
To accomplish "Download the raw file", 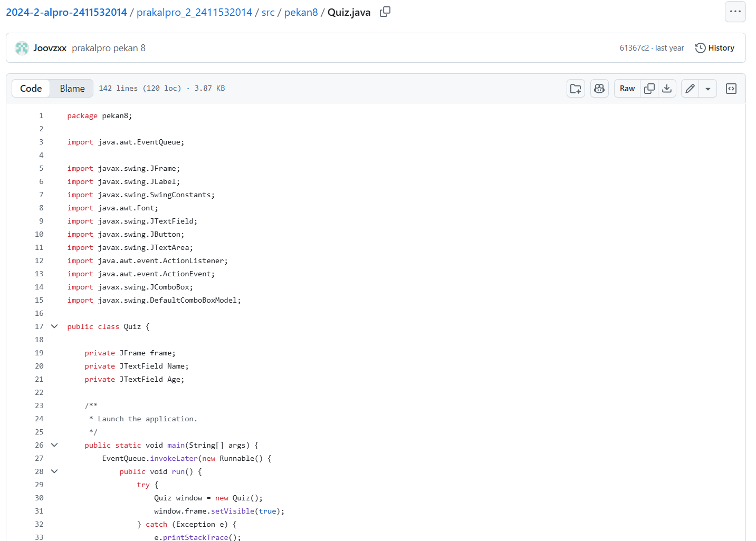I will 667,89.
